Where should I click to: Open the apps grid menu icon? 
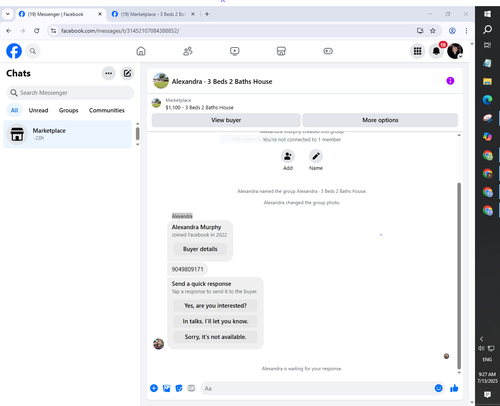pyautogui.click(x=417, y=51)
